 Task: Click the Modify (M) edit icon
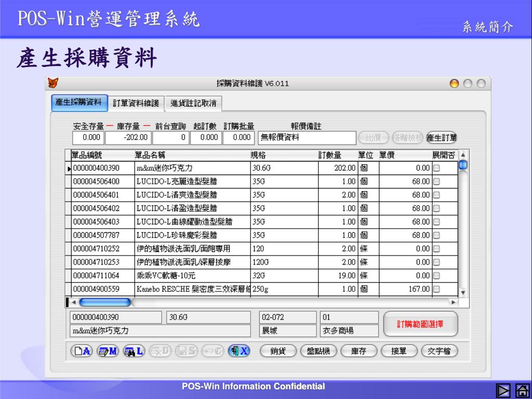pos(108,351)
